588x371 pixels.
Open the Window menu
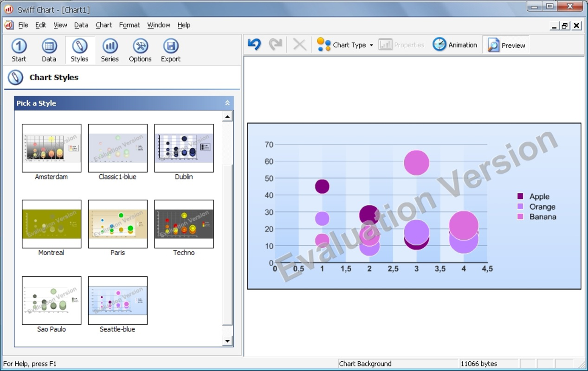pyautogui.click(x=159, y=25)
